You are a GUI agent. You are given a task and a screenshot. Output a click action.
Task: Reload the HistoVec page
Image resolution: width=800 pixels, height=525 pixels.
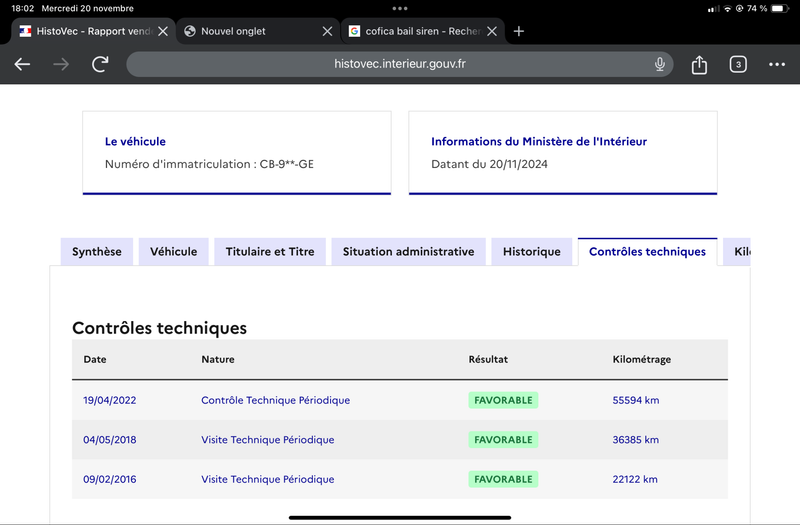click(100, 64)
